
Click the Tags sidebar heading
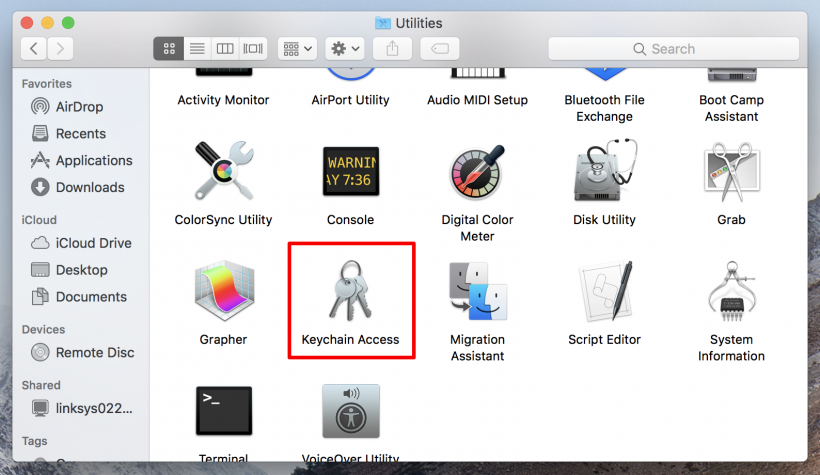click(35, 441)
